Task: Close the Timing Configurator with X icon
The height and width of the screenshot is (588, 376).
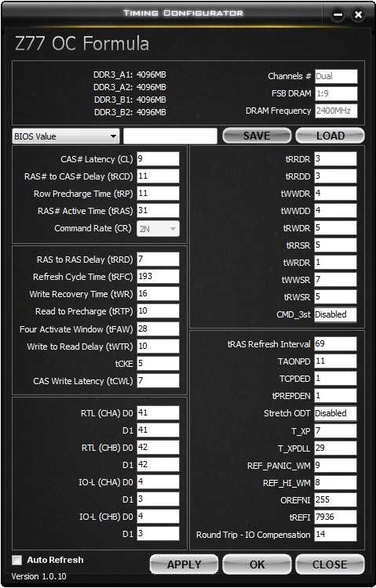Action: click(358, 15)
